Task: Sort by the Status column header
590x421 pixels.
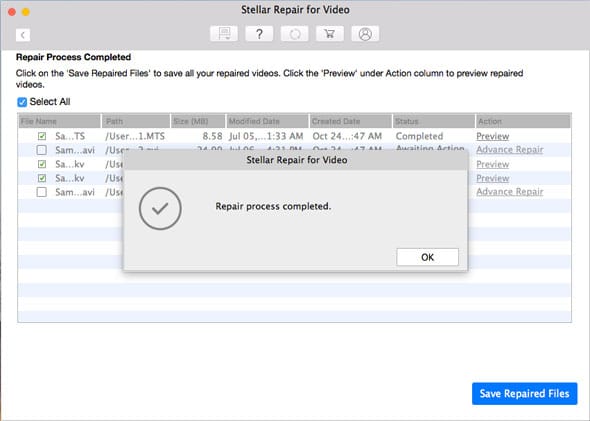Action: tap(433, 122)
